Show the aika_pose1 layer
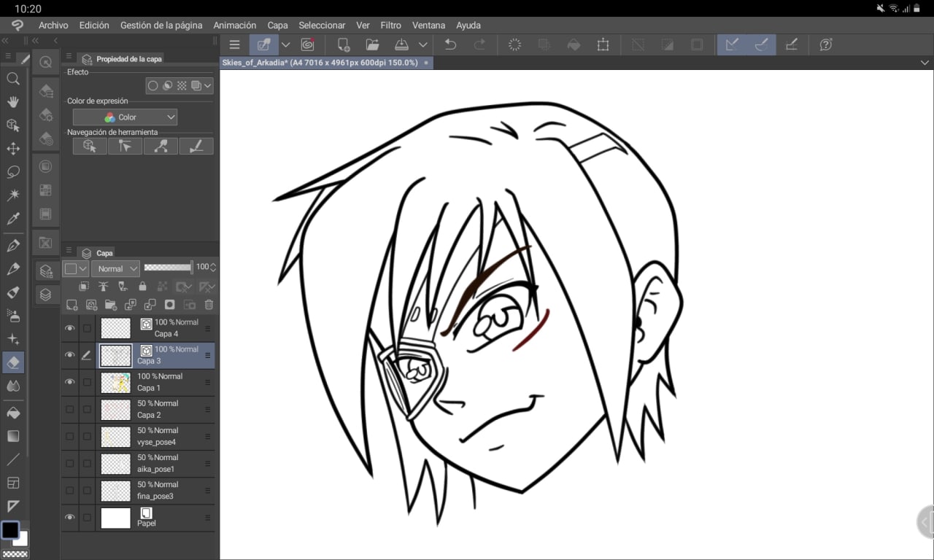Viewport: 934px width, 560px height. click(x=69, y=463)
